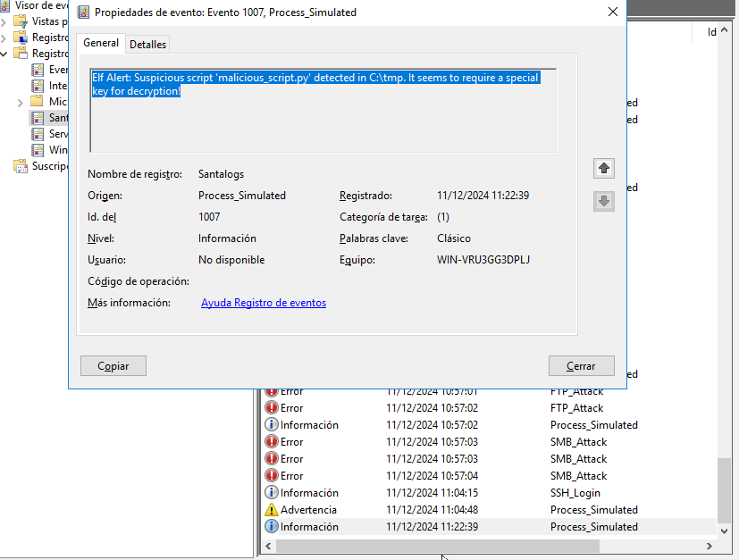
Task: Click the Copiar button
Action: 113,366
